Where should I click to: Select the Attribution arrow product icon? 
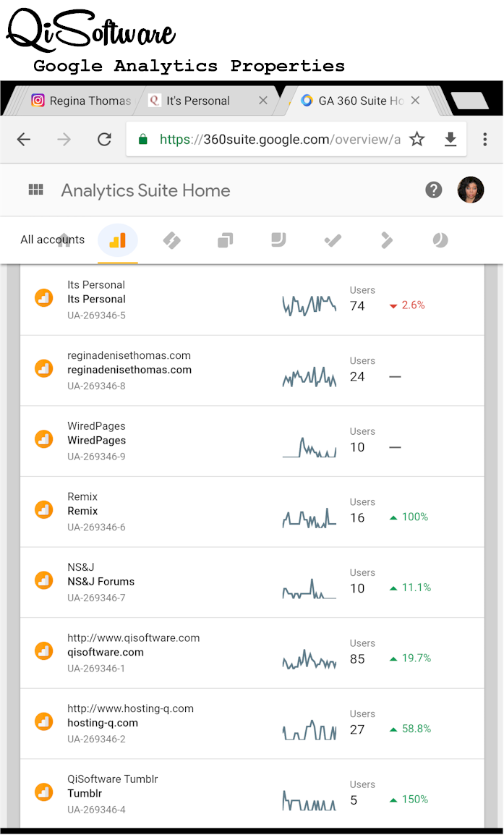point(386,240)
